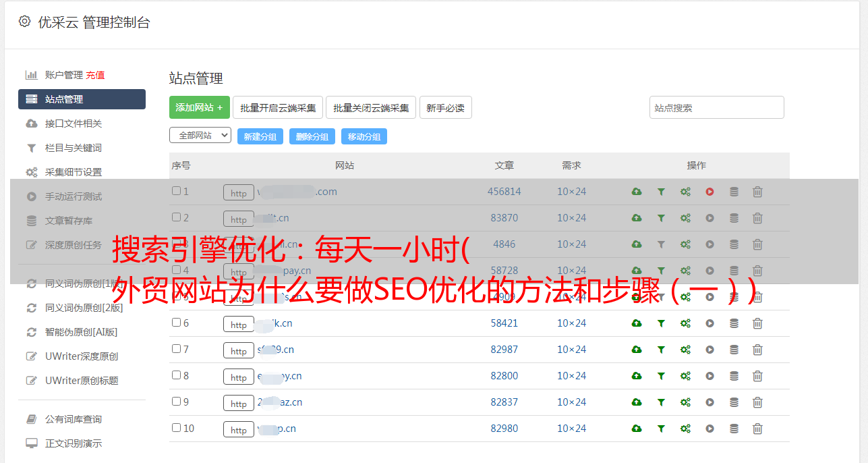Open the article database icon in row 8
The image size is (868, 463).
(x=734, y=377)
